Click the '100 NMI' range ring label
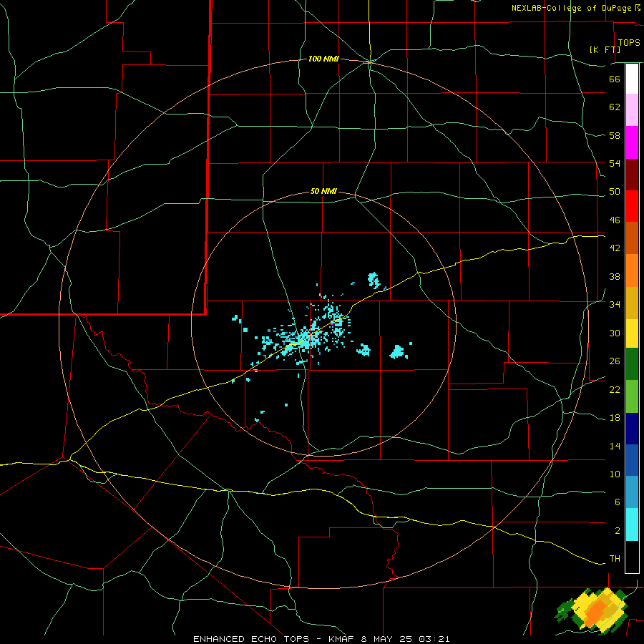The width and height of the screenshot is (644, 644). pos(323,59)
